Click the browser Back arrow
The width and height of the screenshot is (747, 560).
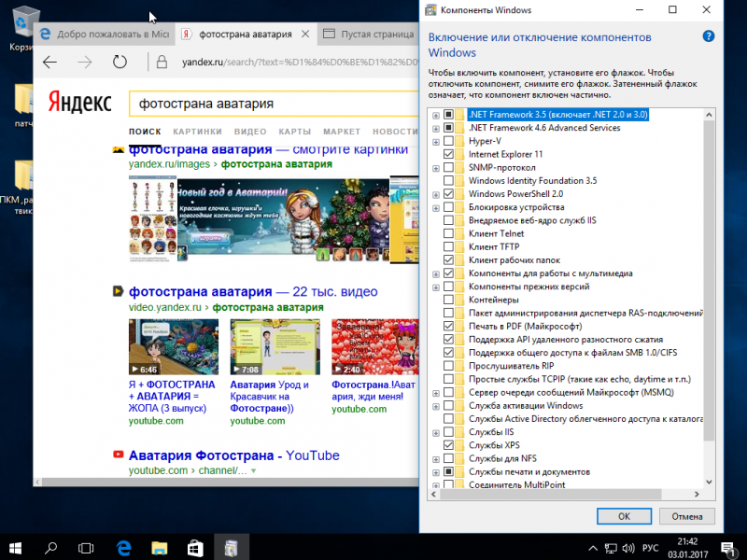click(x=49, y=62)
